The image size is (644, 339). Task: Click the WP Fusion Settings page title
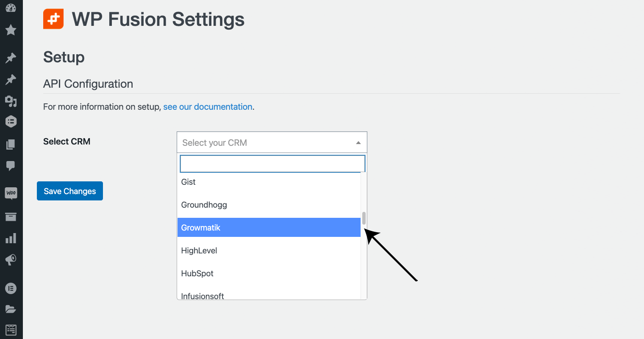pos(158,19)
